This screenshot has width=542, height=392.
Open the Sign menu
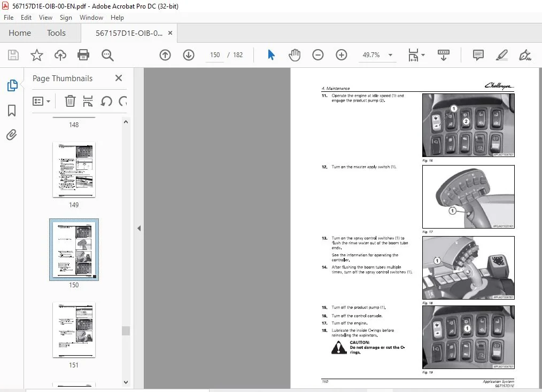[66, 18]
